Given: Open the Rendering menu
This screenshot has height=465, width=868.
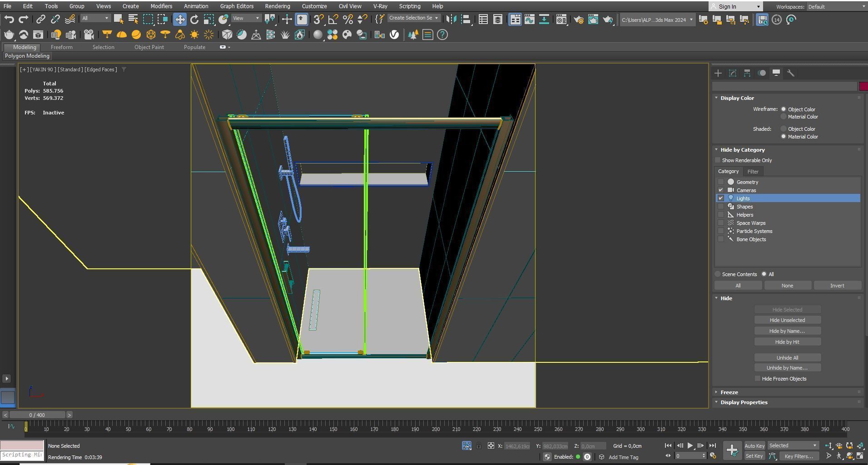Looking at the screenshot, I should pyautogui.click(x=278, y=6).
